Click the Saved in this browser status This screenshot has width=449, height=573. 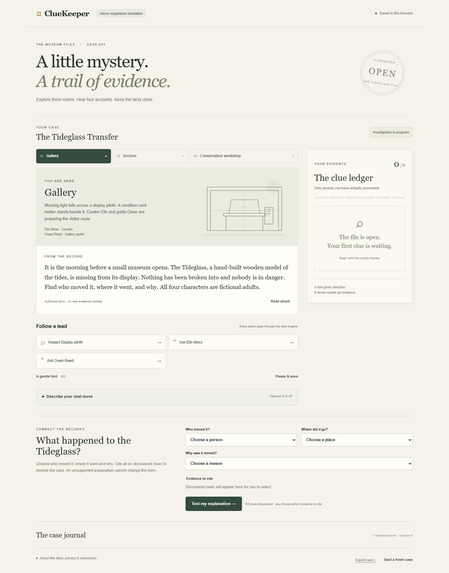(x=394, y=13)
